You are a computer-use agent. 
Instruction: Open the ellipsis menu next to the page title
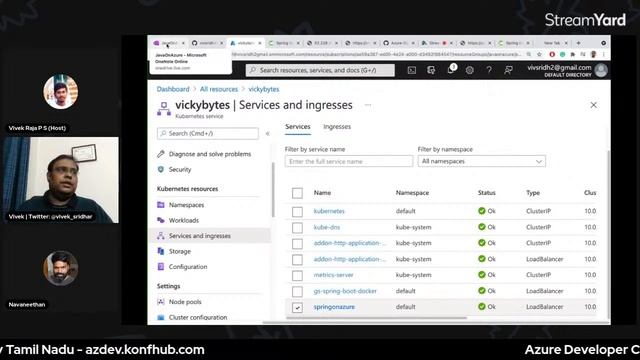(x=368, y=105)
